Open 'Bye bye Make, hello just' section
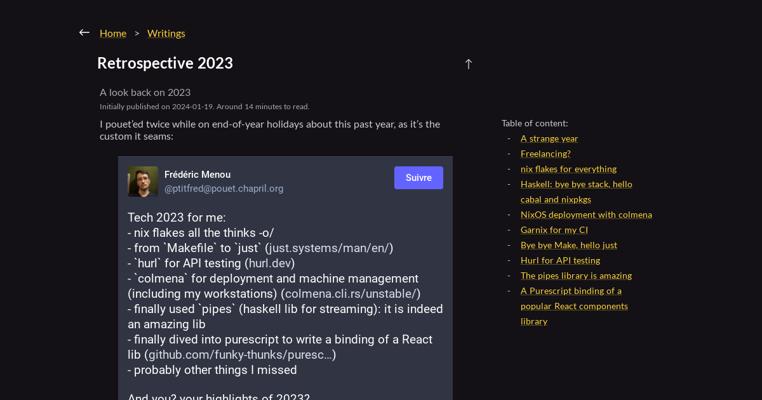This screenshot has width=762, height=400. [x=568, y=245]
